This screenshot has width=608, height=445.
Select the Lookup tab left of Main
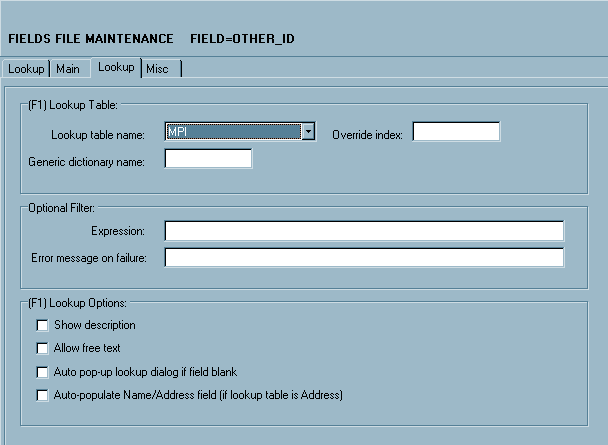click(x=26, y=69)
